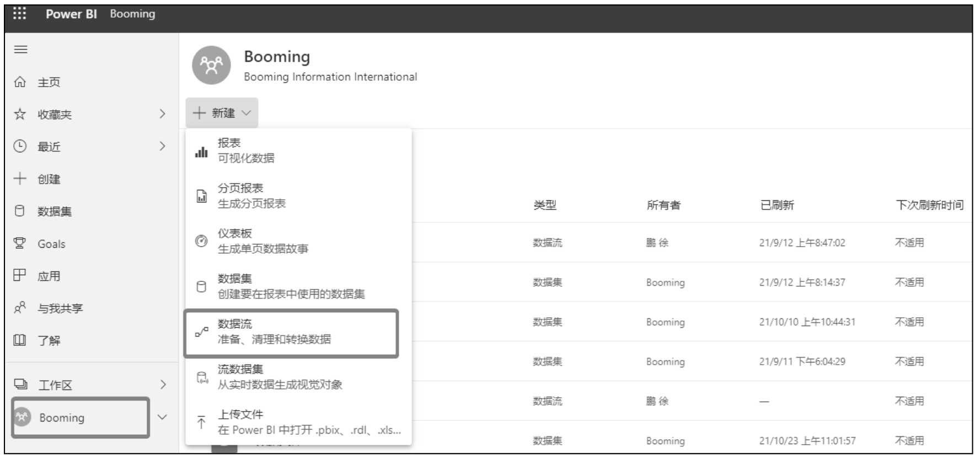
Task: Click the paginated report icon for 分页报表
Action: tap(202, 196)
